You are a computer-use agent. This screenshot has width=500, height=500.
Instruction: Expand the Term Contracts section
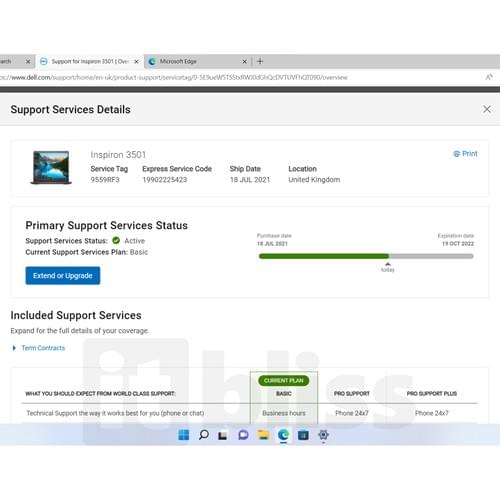coord(39,348)
